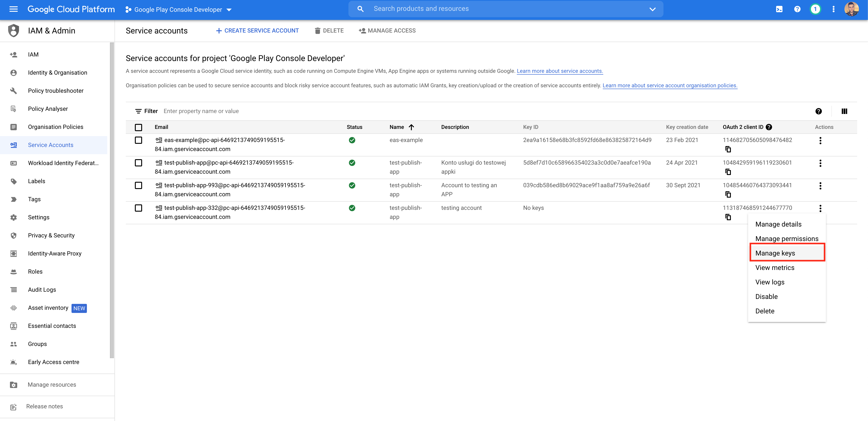Click the MANAGE ACCESS button
868x421 pixels.
387,31
